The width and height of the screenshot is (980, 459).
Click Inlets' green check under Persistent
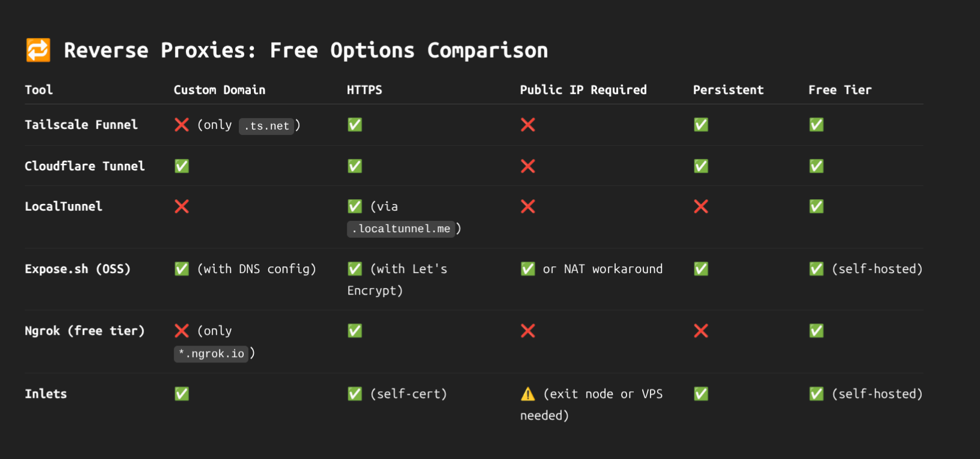[700, 394]
